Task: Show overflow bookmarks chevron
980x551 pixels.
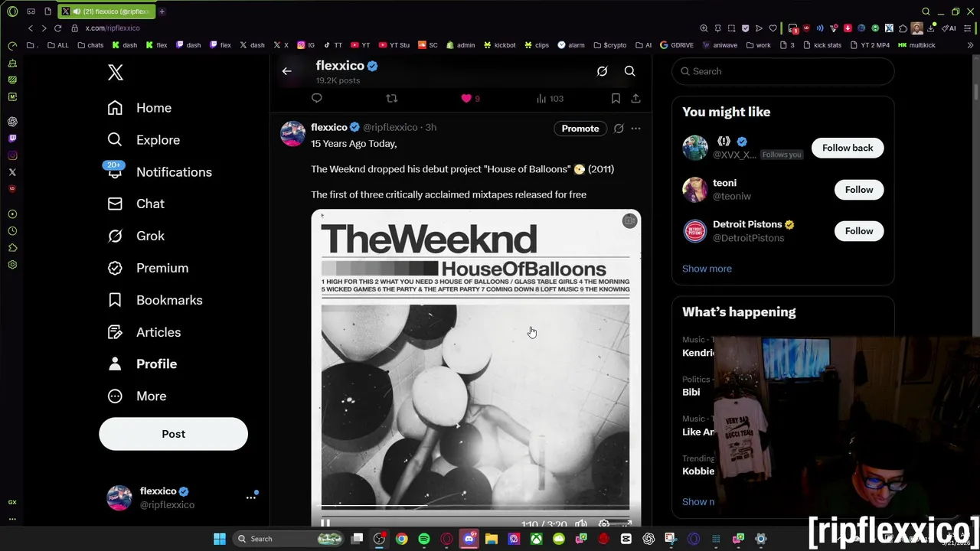Action: (970, 45)
